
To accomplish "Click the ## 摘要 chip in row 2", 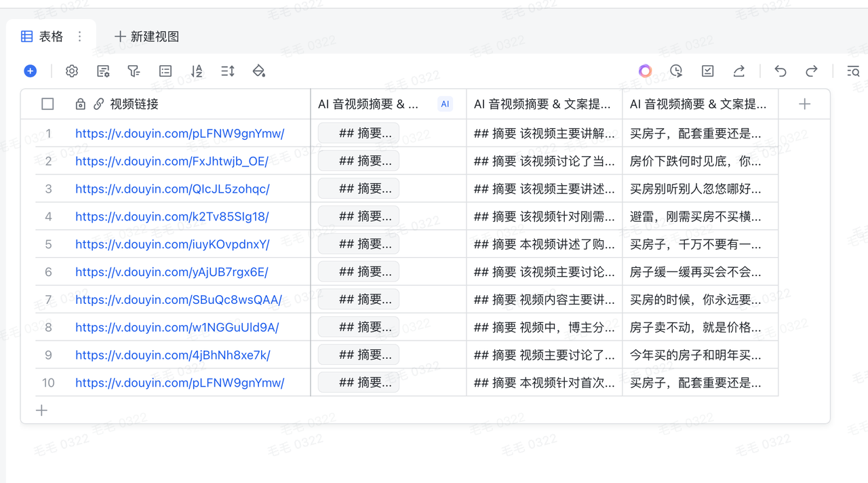I will 359,161.
